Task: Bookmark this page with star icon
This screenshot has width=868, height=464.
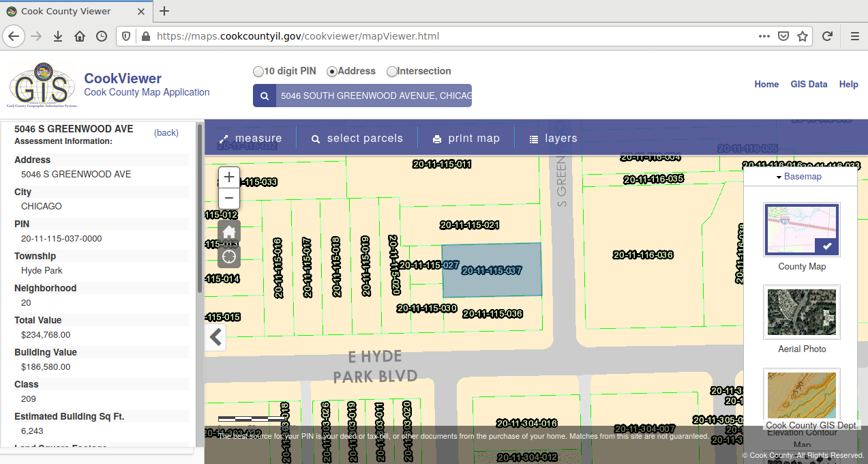Action: [803, 36]
